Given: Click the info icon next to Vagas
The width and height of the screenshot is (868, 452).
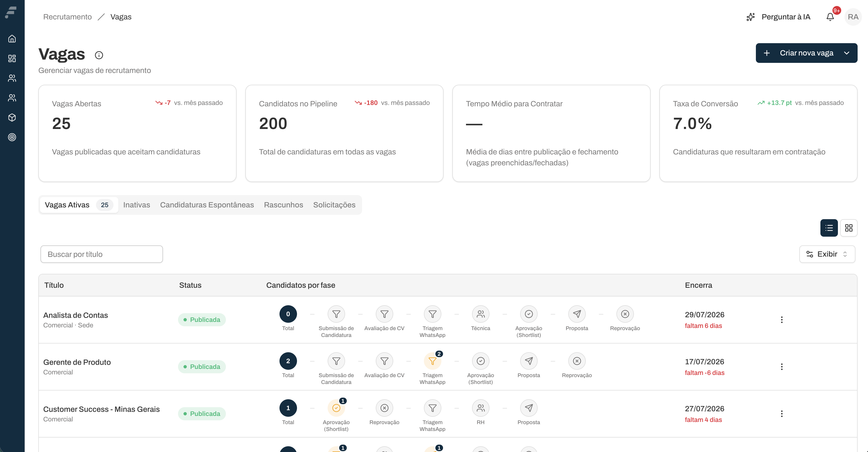Looking at the screenshot, I should point(99,55).
